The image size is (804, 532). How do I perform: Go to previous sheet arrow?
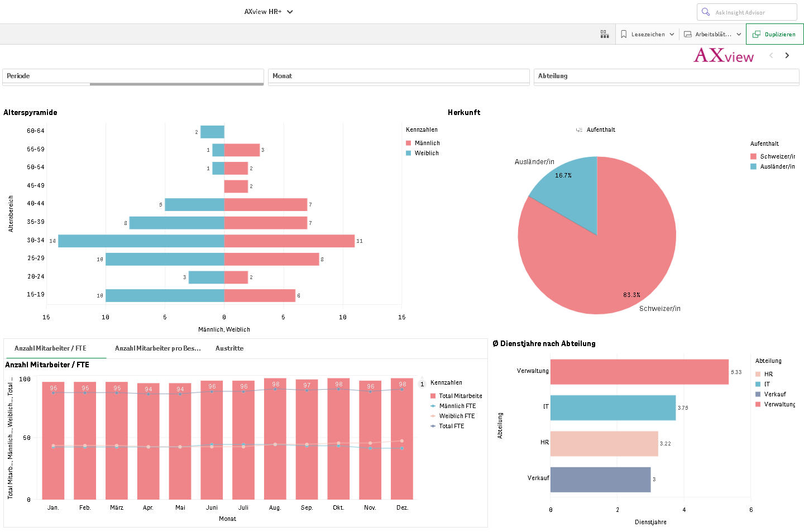[x=771, y=55]
